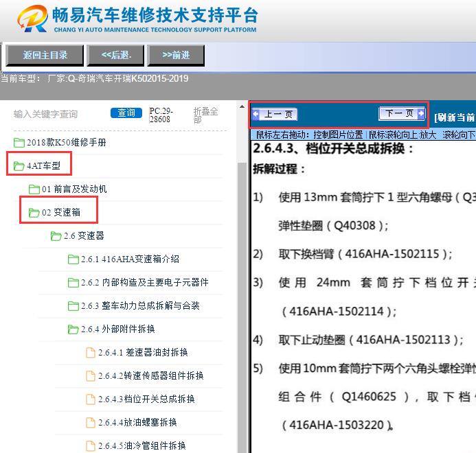Viewport: 476px width, 453px height.
Task: Collapse all nodes with 折叠全部
Action: (205, 115)
